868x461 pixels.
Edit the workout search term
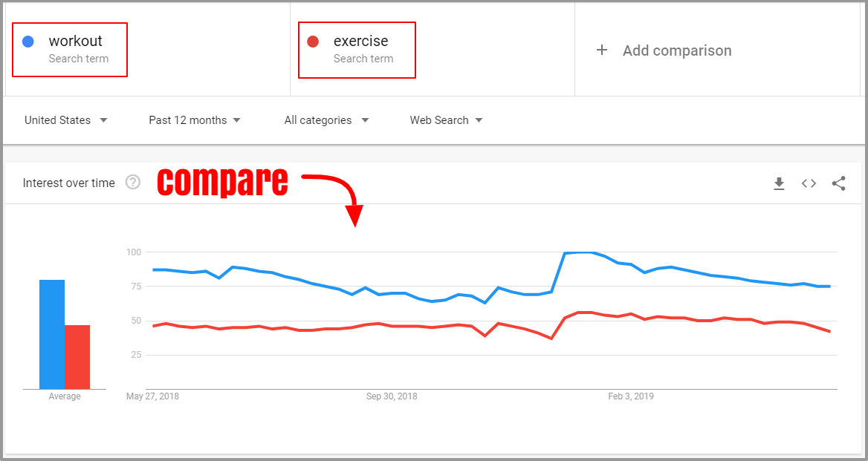(76, 41)
